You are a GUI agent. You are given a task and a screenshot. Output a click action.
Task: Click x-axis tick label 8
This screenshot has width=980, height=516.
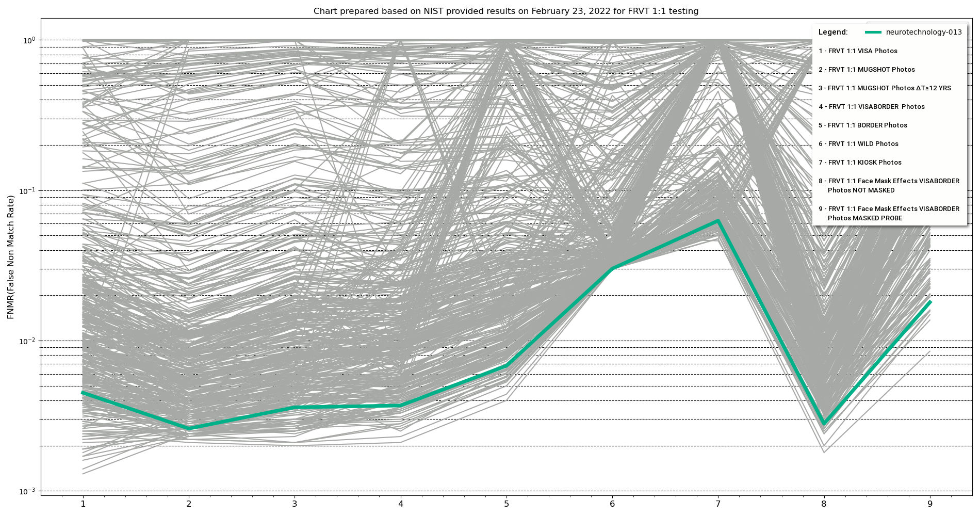(x=824, y=504)
